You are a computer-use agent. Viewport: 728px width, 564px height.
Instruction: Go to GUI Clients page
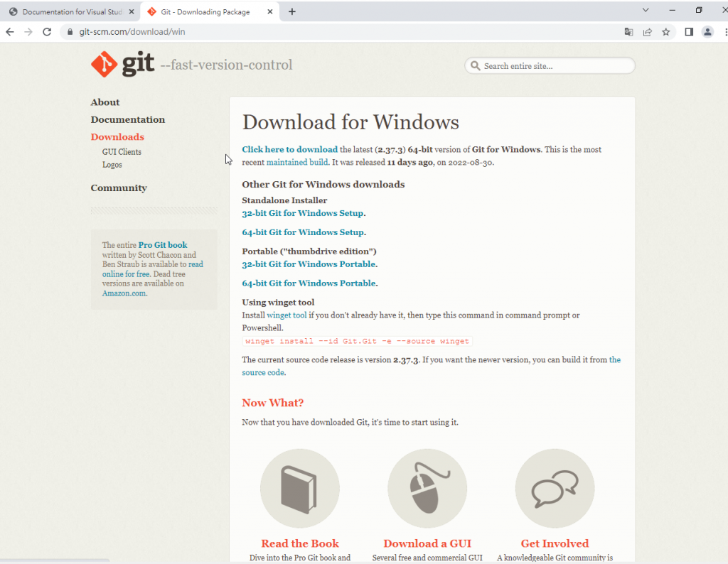[x=122, y=152]
